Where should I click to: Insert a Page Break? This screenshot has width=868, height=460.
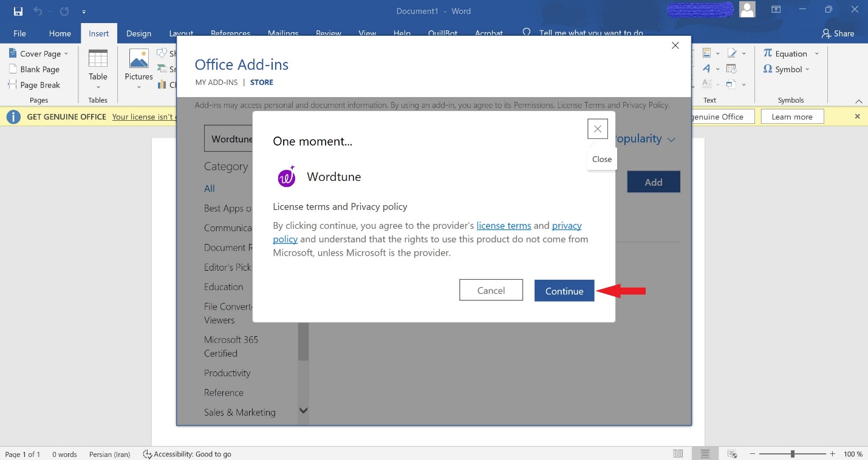[x=35, y=85]
